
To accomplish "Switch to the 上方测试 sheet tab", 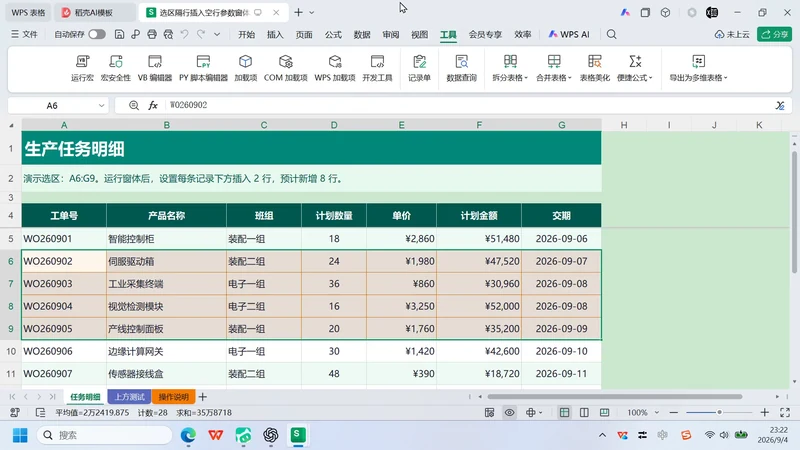I will point(129,396).
